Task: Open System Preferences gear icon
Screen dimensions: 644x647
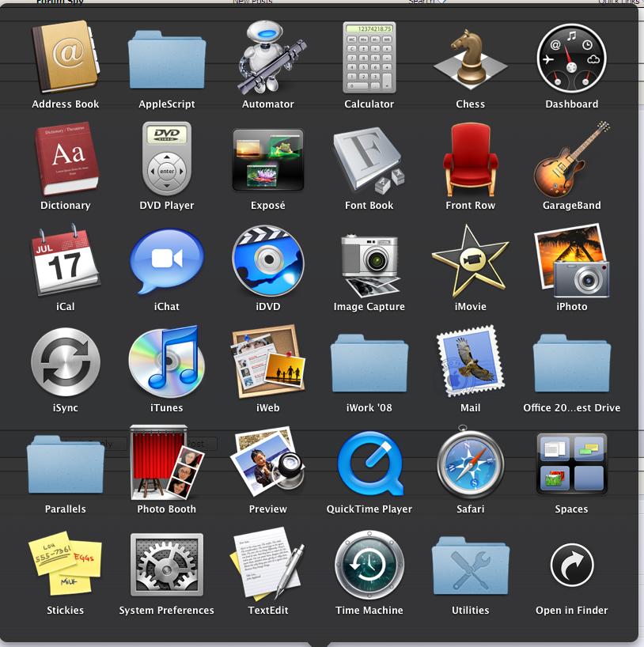Action: 167,565
